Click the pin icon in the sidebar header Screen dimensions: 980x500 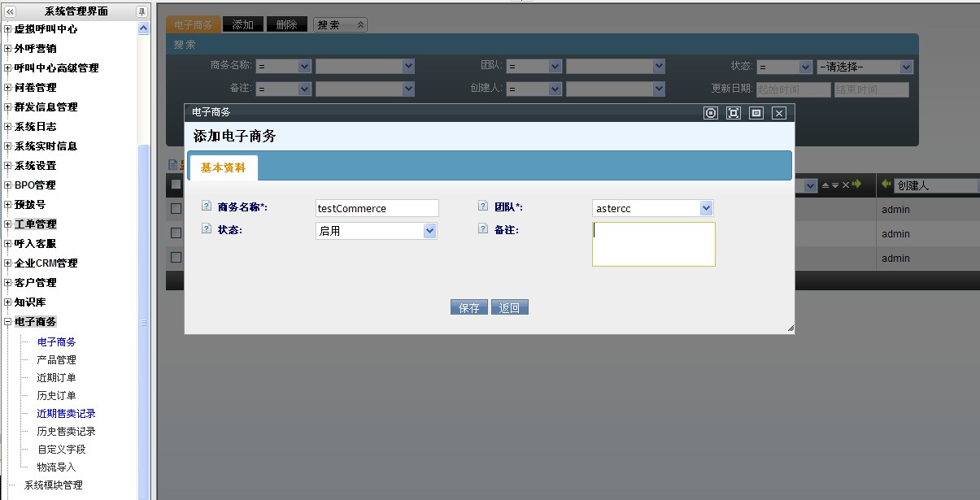142,11
